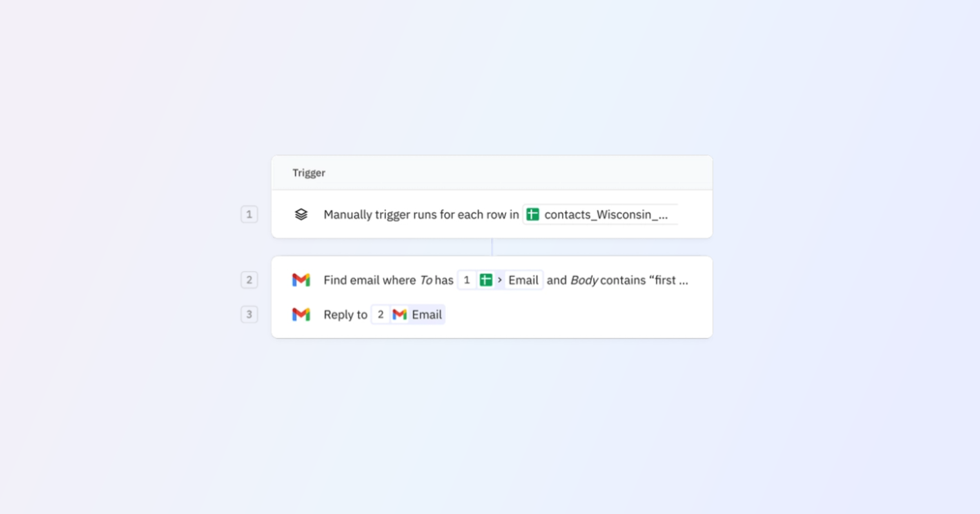980x514 pixels.
Task: Select the step 3 number badge
Action: [x=249, y=314]
